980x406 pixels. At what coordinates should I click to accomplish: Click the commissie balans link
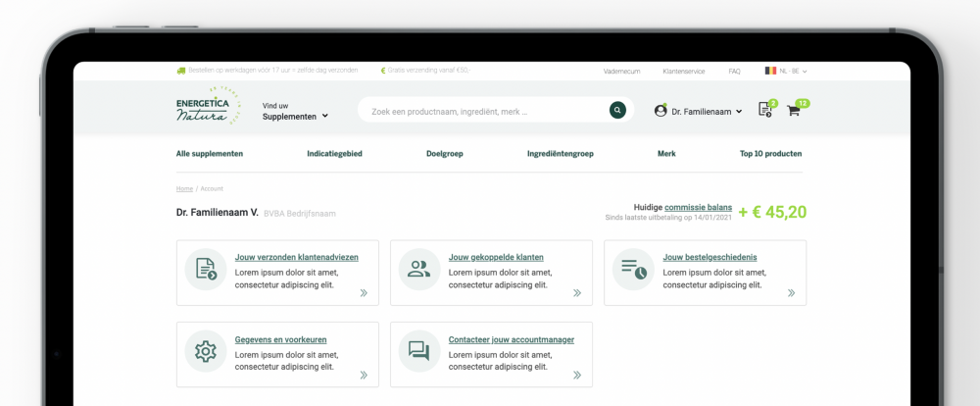[698, 208]
